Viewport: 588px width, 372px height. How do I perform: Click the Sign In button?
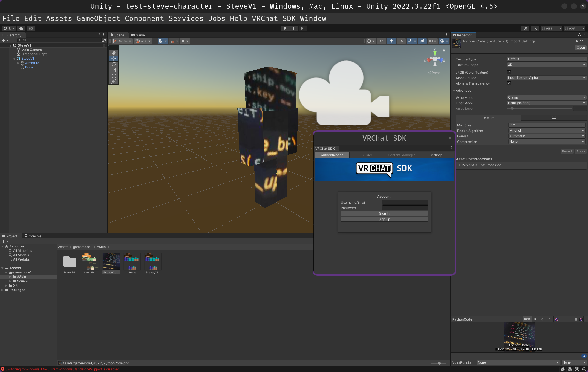(x=384, y=214)
